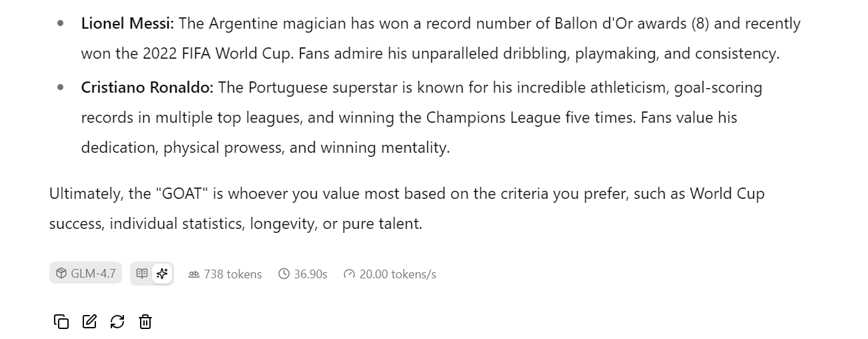Click the cube icon beside GLM-4.7

pos(61,274)
